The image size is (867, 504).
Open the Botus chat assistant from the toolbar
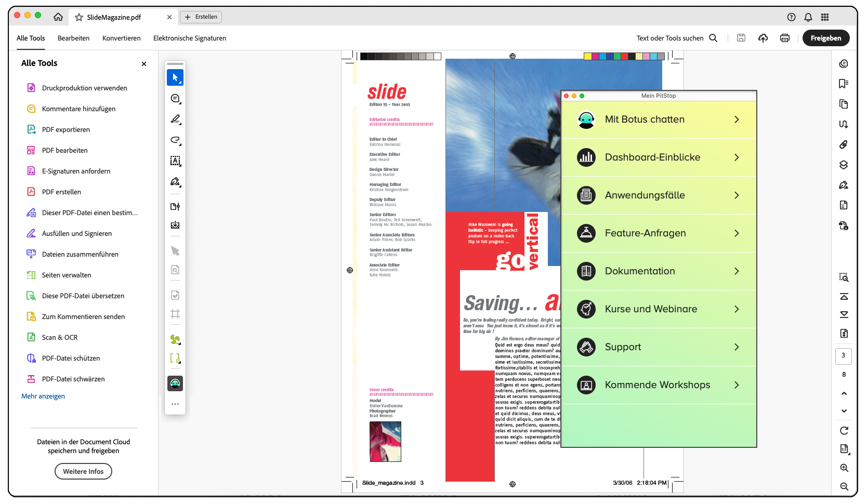(x=175, y=383)
